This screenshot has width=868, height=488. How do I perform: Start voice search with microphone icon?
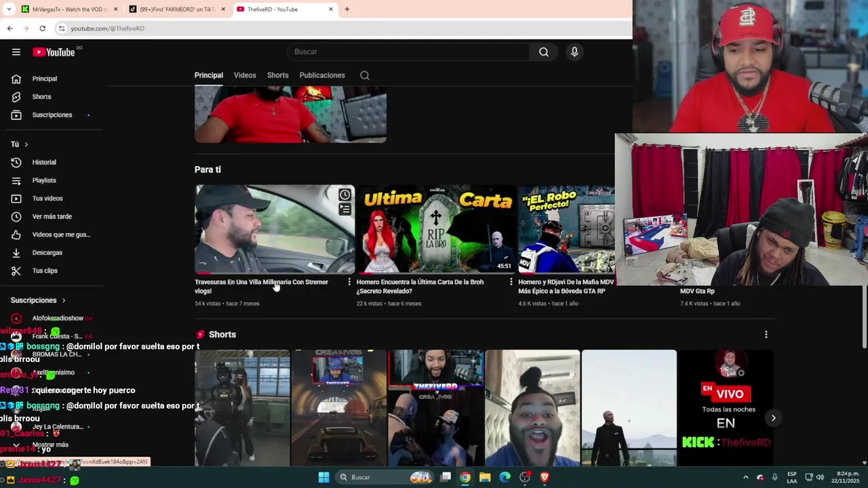click(574, 52)
